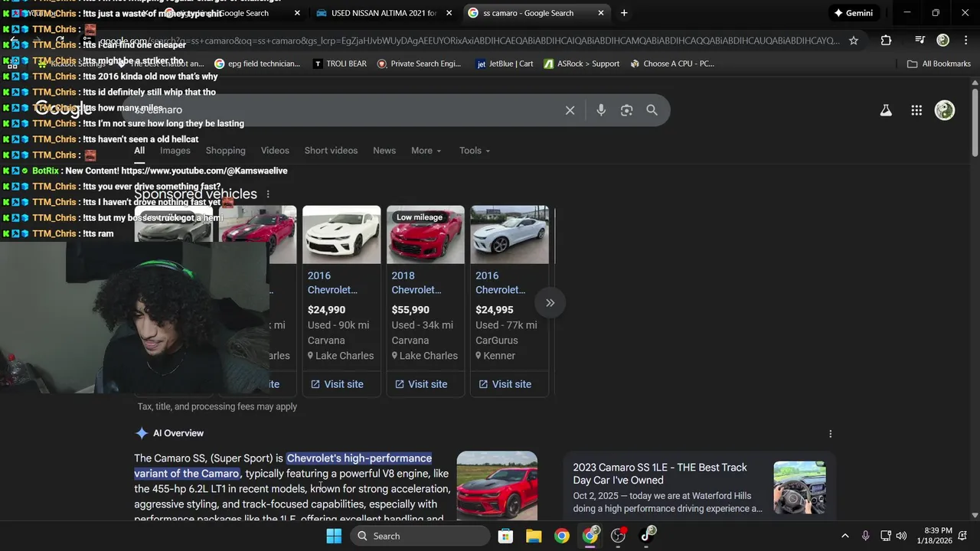Close the ss camaro Google Search tab
The height and width of the screenshot is (551, 980).
[x=601, y=13]
